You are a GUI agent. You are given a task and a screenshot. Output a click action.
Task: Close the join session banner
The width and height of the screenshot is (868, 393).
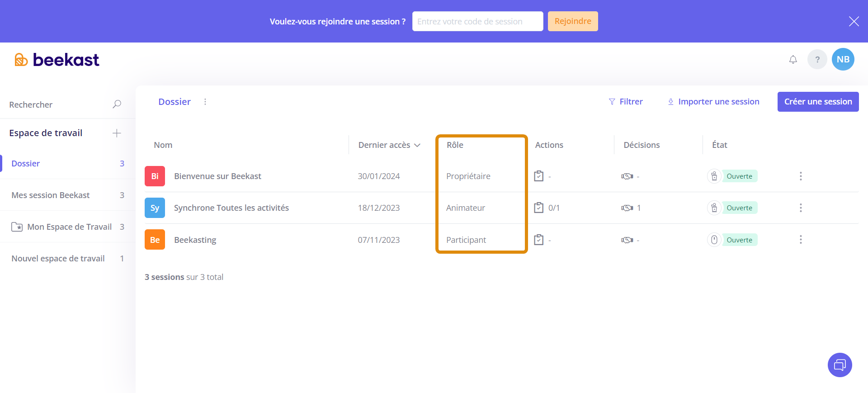854,21
